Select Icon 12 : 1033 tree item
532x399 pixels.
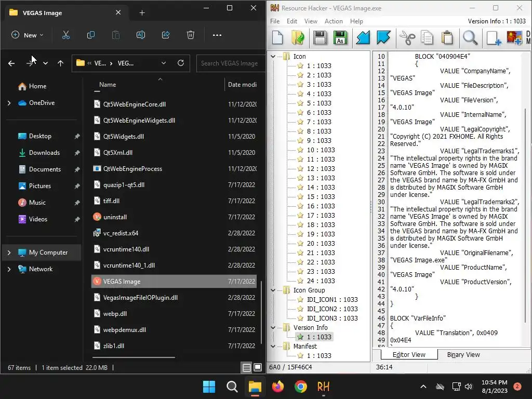click(321, 169)
